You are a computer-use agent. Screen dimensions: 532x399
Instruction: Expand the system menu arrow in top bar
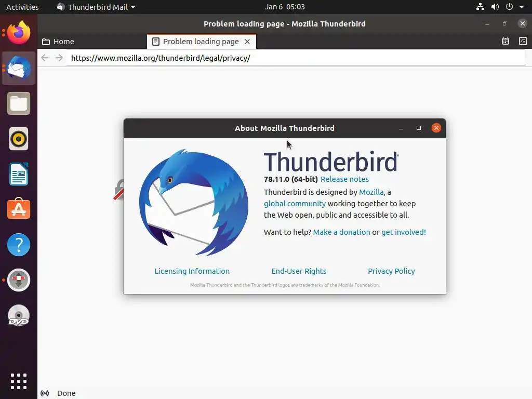click(x=522, y=7)
